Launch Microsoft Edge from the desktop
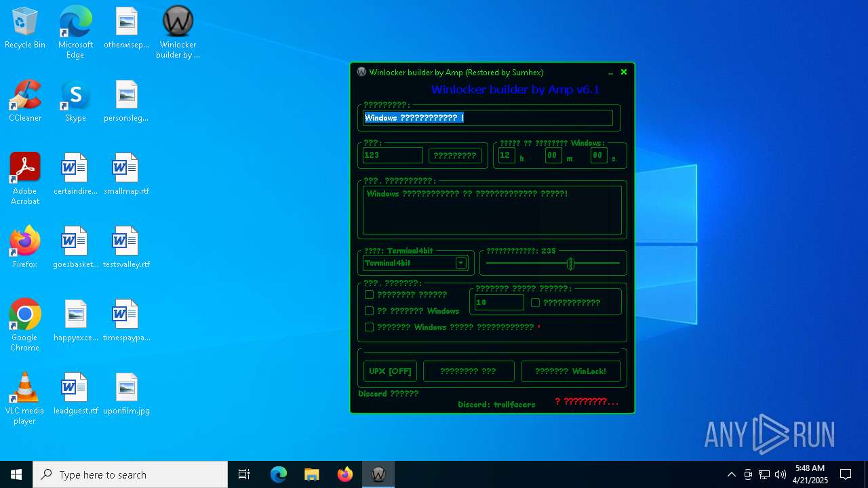The image size is (868, 488). point(75,33)
